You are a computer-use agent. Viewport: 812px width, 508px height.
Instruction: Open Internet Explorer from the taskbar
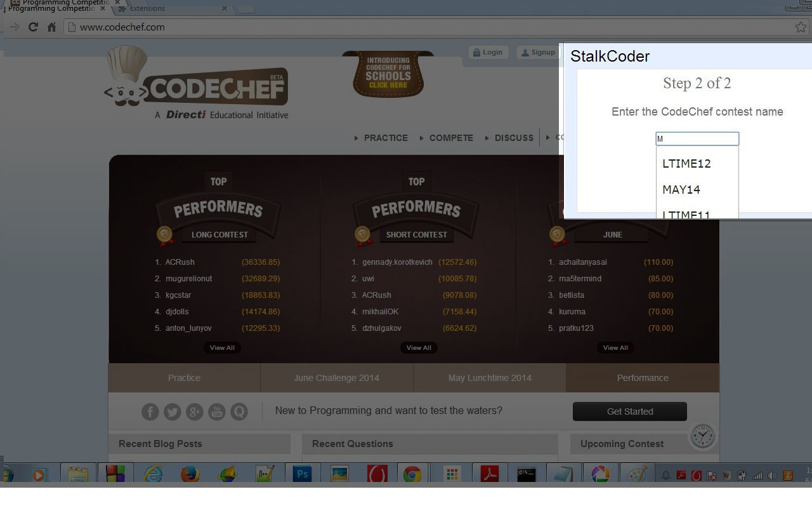click(x=153, y=474)
